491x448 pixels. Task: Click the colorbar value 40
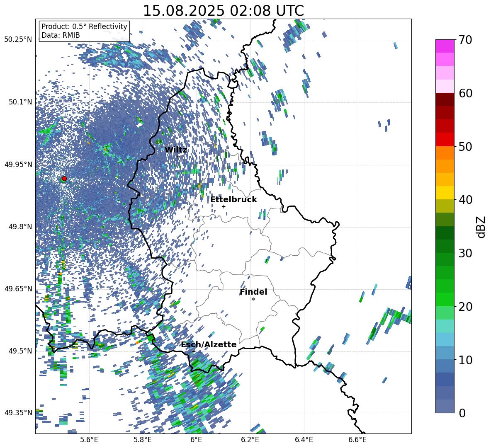[465, 200]
